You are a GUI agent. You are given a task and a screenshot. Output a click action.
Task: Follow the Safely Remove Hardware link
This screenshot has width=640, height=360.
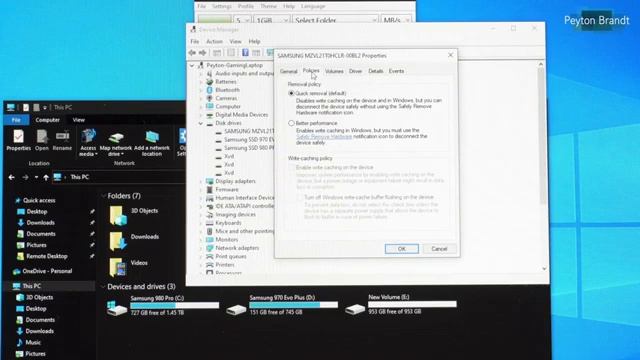[x=324, y=137]
